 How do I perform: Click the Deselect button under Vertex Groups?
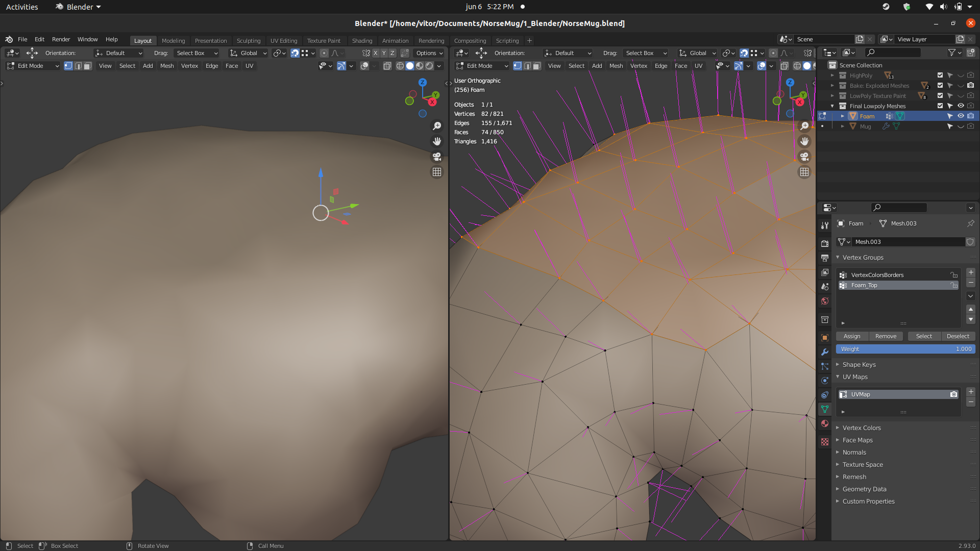click(x=958, y=336)
